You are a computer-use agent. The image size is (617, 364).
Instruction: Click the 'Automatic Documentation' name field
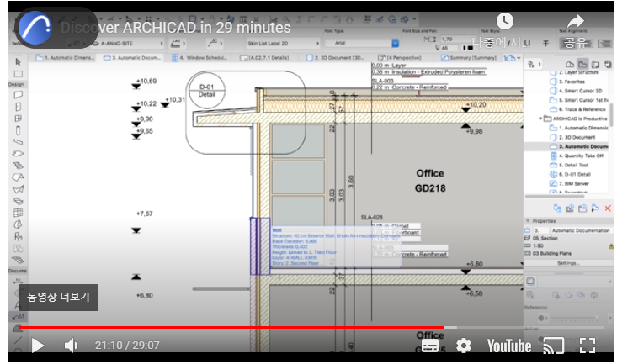tap(581, 230)
